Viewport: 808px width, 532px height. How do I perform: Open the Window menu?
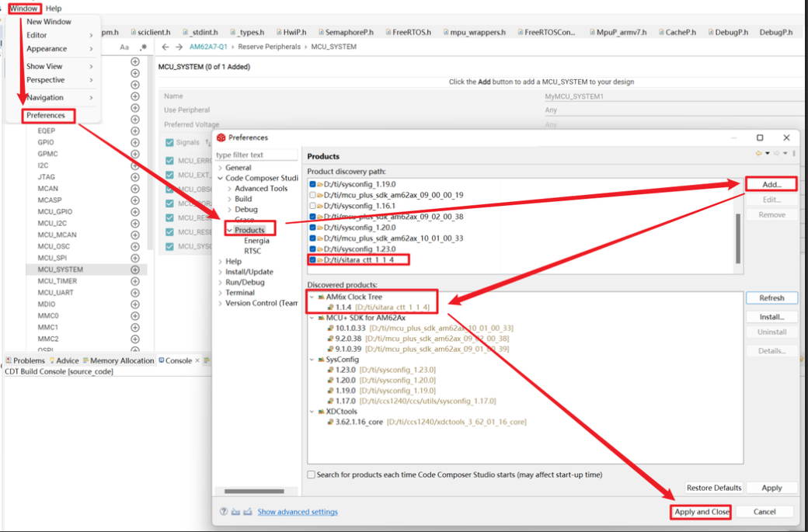click(x=24, y=9)
